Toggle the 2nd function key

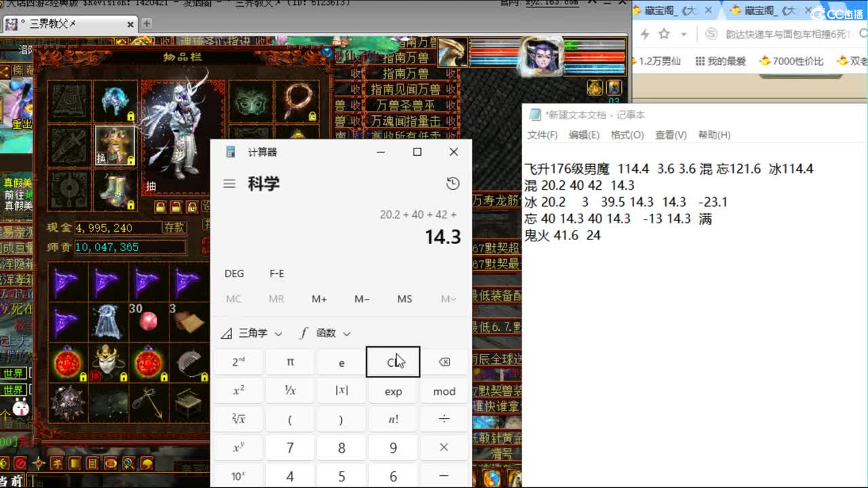click(x=239, y=362)
